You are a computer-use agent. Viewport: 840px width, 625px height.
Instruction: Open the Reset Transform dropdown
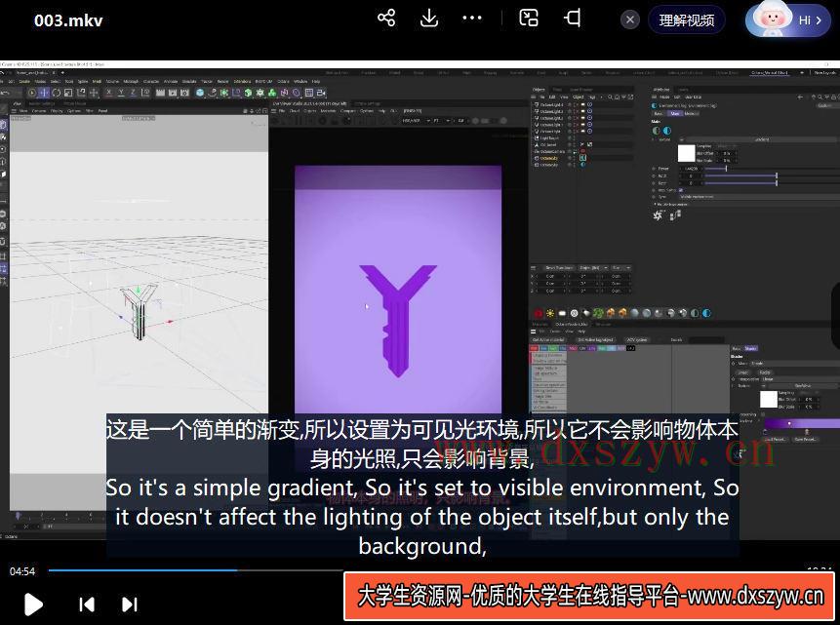pos(559,268)
